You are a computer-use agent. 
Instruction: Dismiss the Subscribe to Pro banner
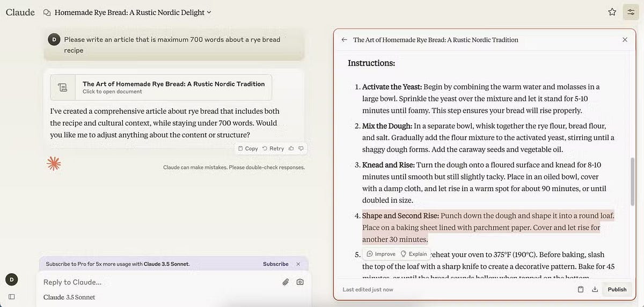(299, 264)
